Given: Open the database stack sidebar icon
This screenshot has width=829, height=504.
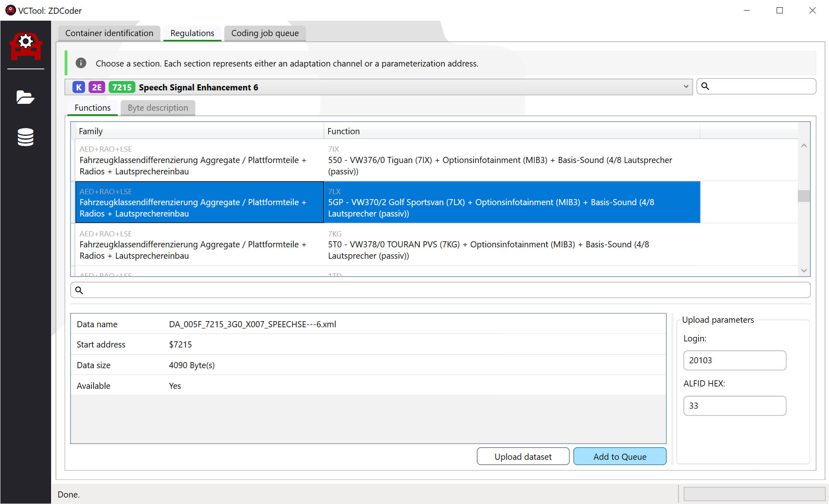Looking at the screenshot, I should 25,137.
